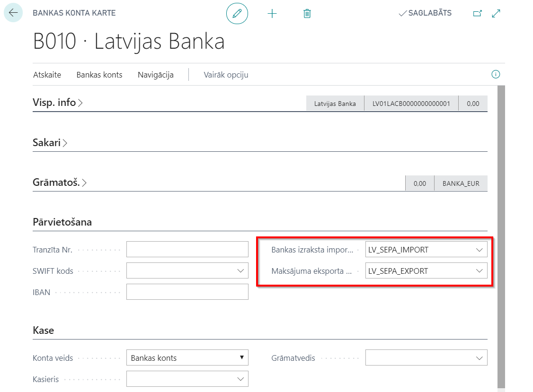Viewport: 533px width, 392px height.
Task: Click the Latvijas Banka summary value
Action: click(335, 104)
